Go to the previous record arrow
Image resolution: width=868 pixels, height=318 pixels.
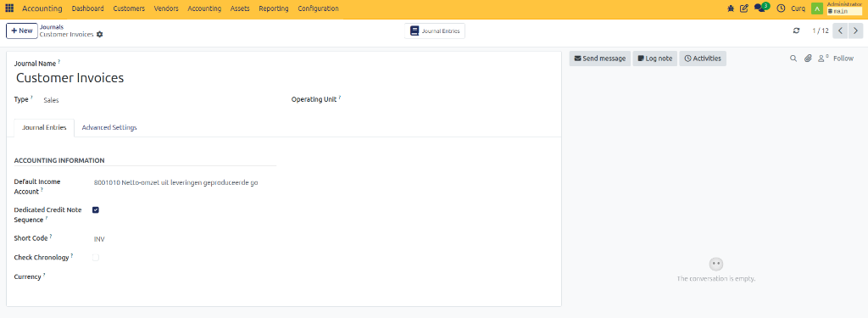pos(840,31)
